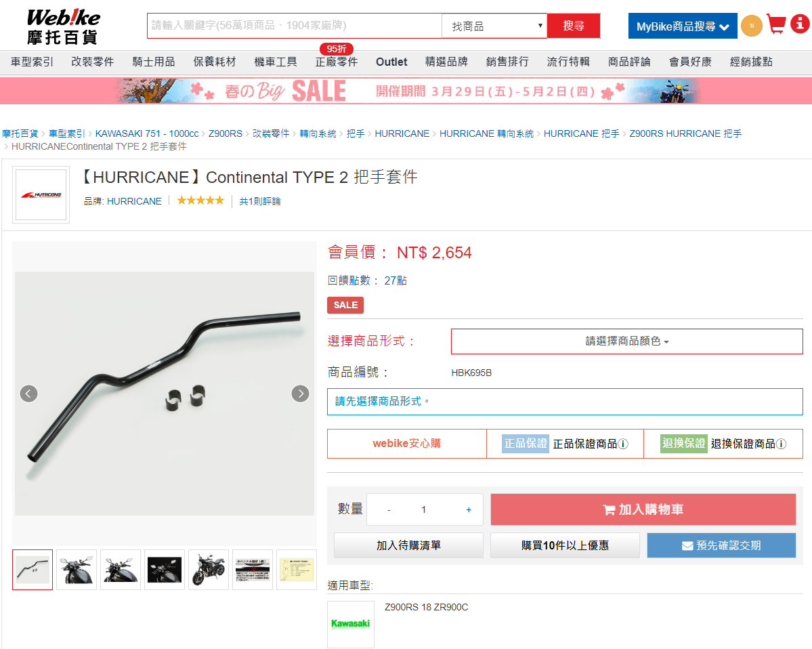Open the HURRICANE brand logo
The image size is (812, 649).
point(41,194)
